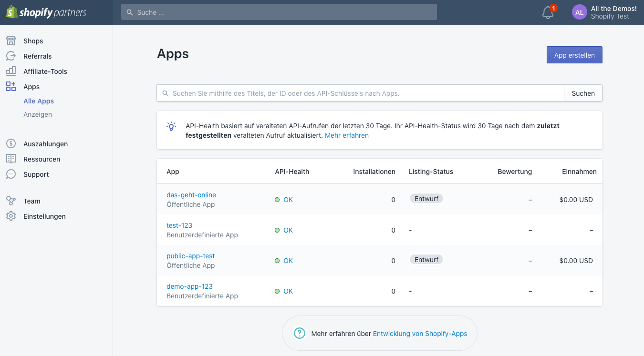Viewport: 644px width, 356px height.
Task: Open the demo-app-123 app
Action: [x=189, y=286]
